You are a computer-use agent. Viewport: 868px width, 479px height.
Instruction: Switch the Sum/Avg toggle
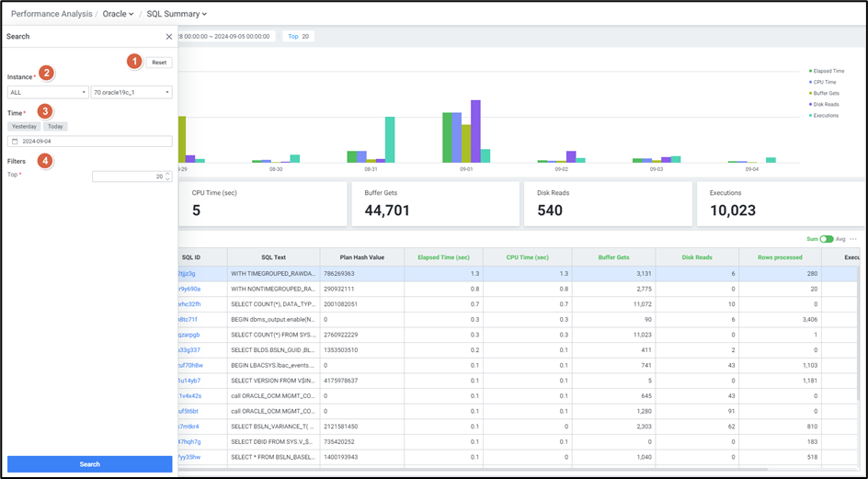pyautogui.click(x=827, y=239)
